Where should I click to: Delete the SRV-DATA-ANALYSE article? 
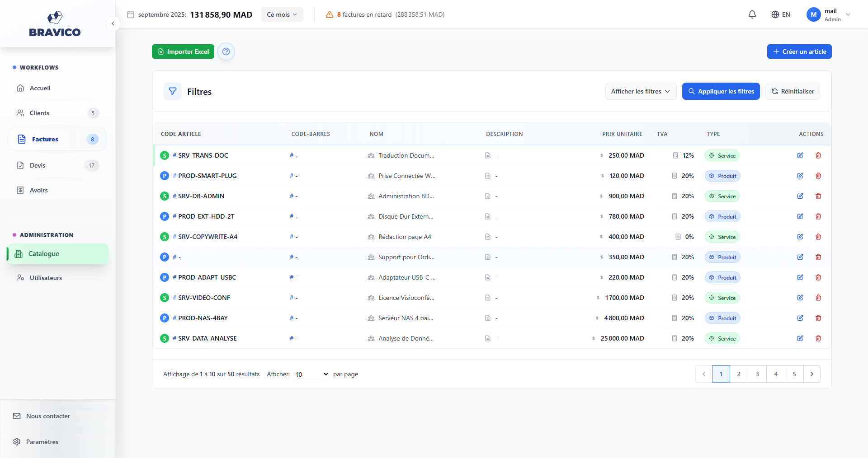(x=818, y=338)
